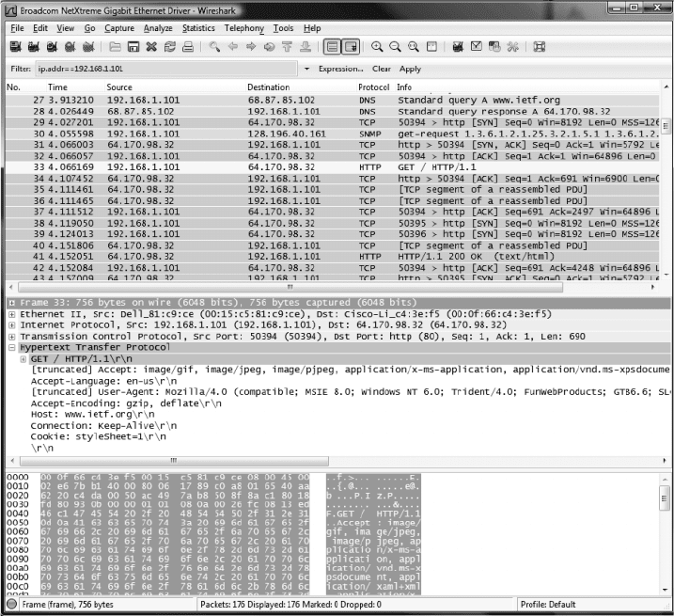Open the Analyze menu

click(158, 28)
